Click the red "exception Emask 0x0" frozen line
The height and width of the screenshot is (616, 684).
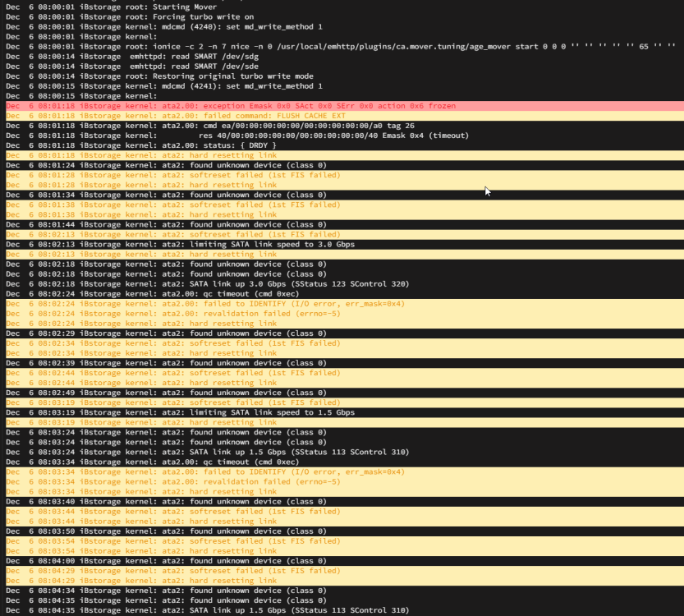(345, 106)
